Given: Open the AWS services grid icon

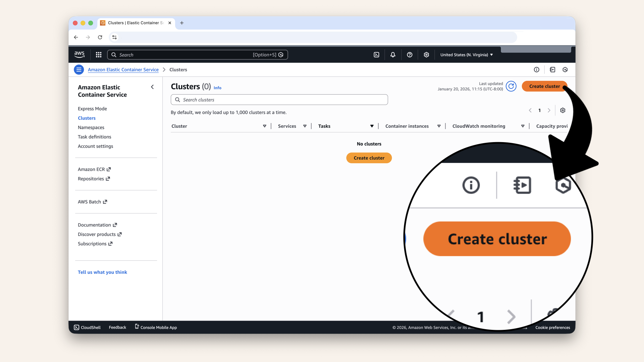Looking at the screenshot, I should [98, 55].
